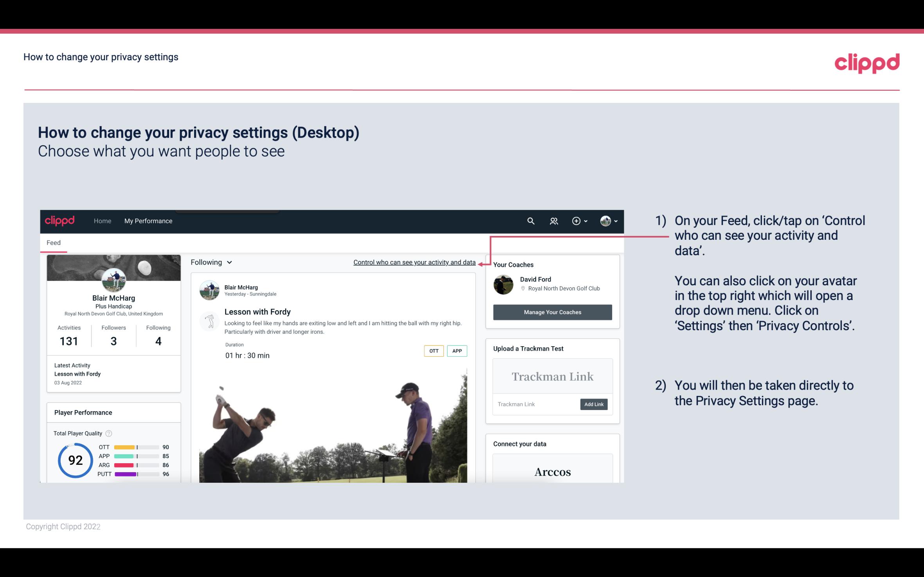
Task: Click the Clippd home logo icon
Action: (61, 221)
